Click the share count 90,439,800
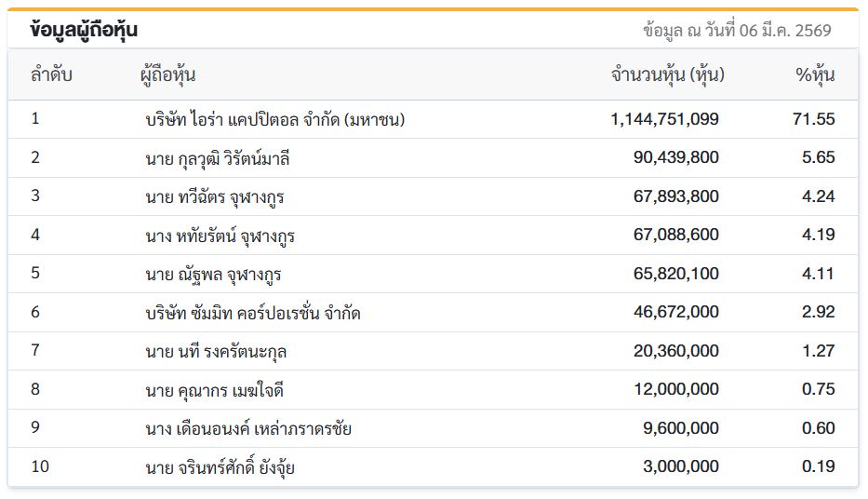This screenshot has height=499, width=868. pyautogui.click(x=675, y=158)
